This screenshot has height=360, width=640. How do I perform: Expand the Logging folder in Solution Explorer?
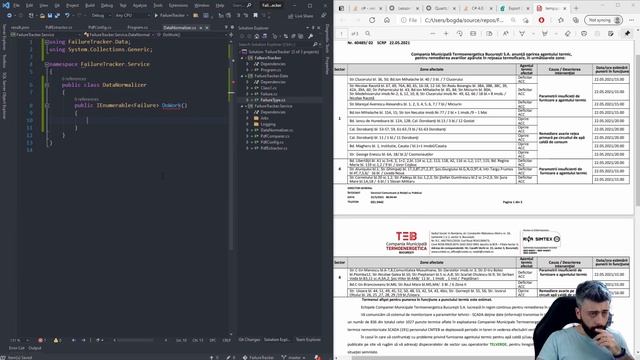[247, 124]
